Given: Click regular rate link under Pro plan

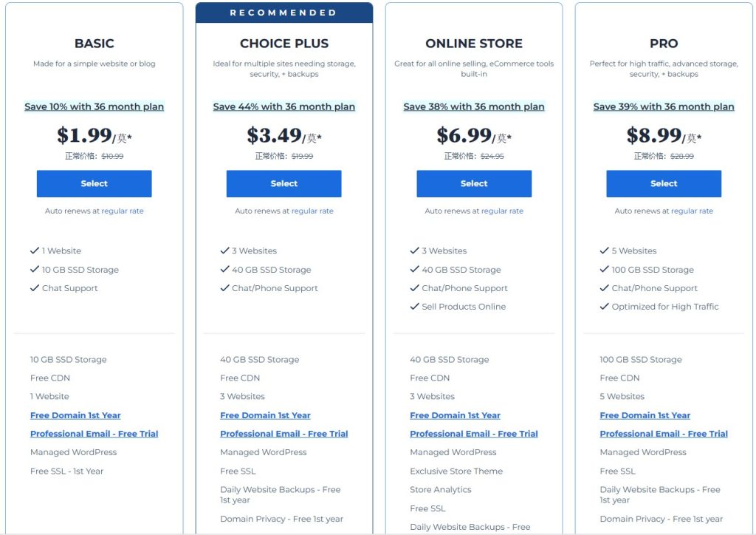Looking at the screenshot, I should pyautogui.click(x=692, y=211).
